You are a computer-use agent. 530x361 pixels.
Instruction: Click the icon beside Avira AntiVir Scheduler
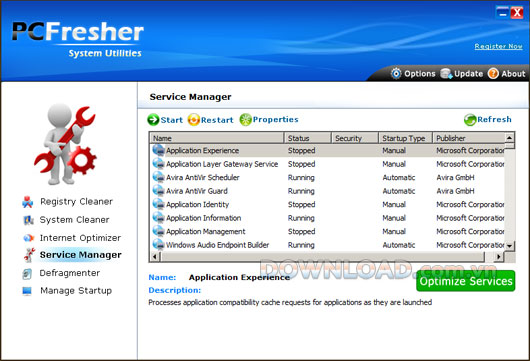158,177
